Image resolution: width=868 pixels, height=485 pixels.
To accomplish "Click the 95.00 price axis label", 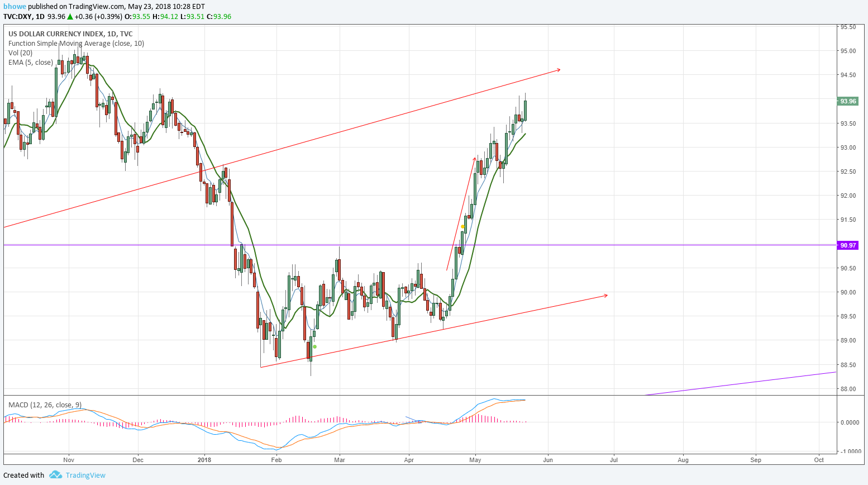I will point(848,51).
